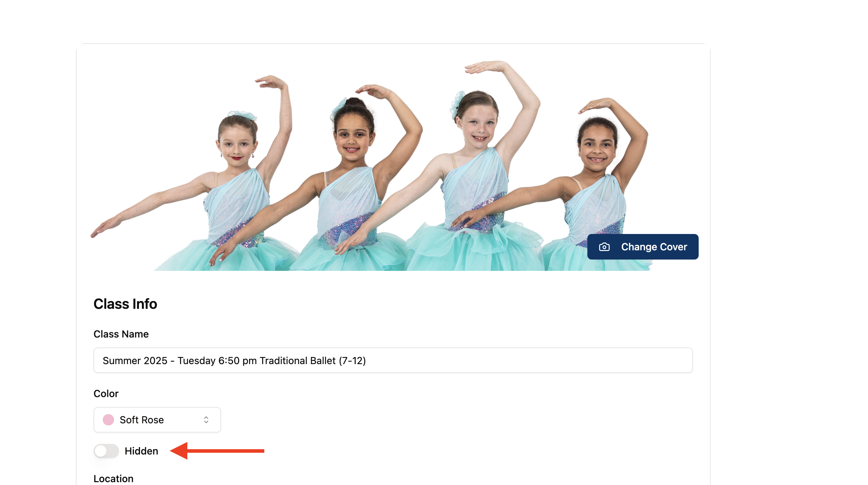Click the Location label
Viewport: 868px width, 485px height.
(x=113, y=479)
